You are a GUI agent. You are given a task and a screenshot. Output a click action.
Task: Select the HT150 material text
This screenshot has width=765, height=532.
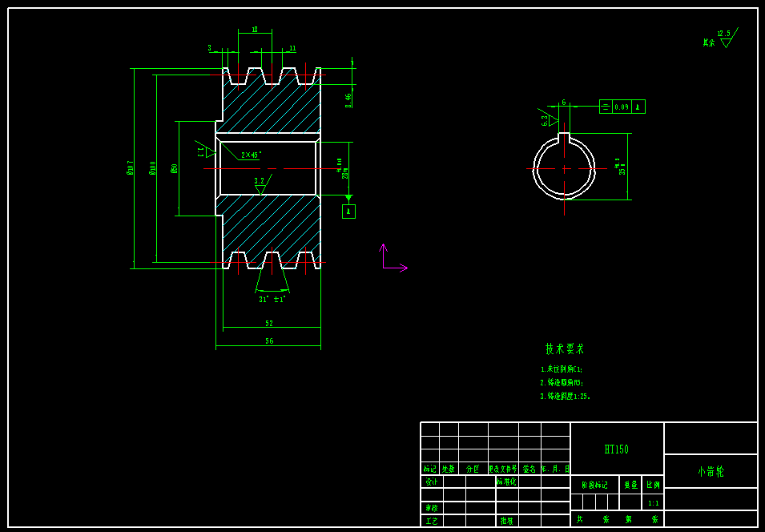coord(617,449)
